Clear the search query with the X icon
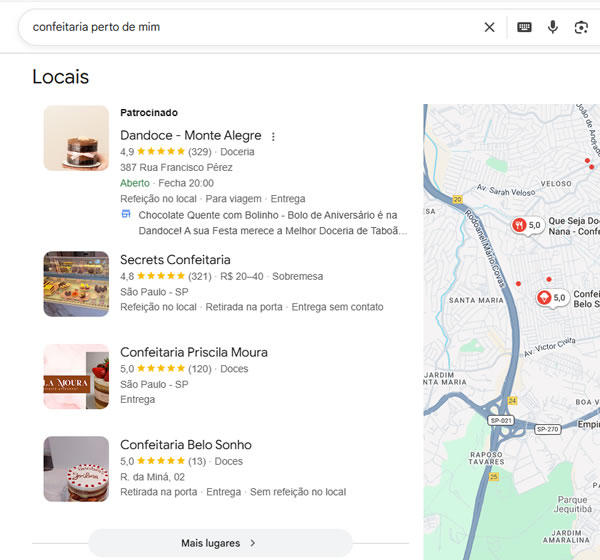Viewport: 600px width, 560px height. coord(489,27)
